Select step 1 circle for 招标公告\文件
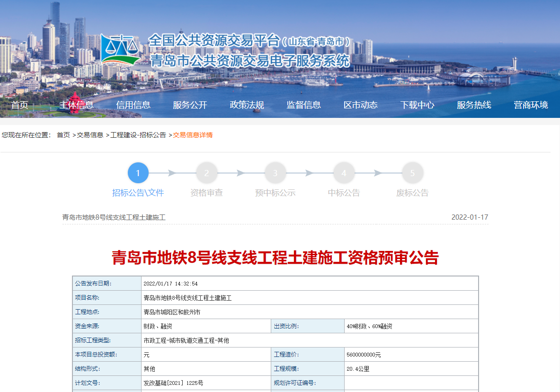Image resolution: width=560 pixels, height=392 pixels. pos(138,173)
